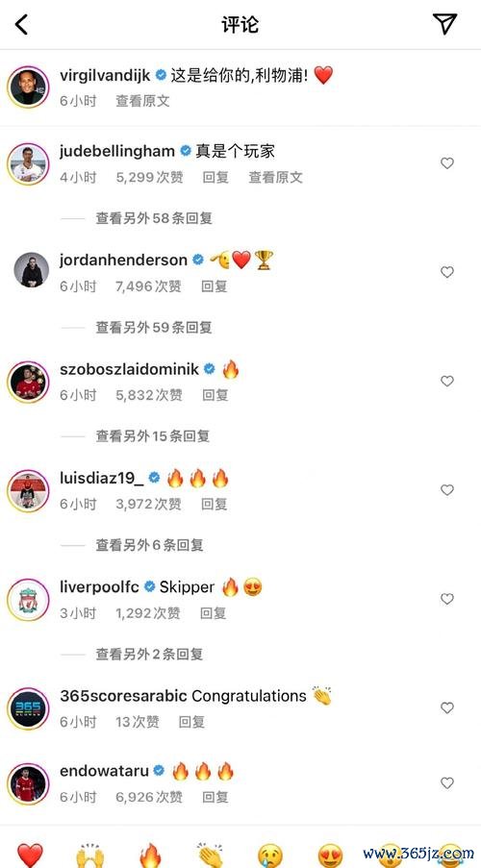Toggle like on szoboszlaidominik's comment
Image resolution: width=481 pixels, height=868 pixels.
click(x=446, y=382)
